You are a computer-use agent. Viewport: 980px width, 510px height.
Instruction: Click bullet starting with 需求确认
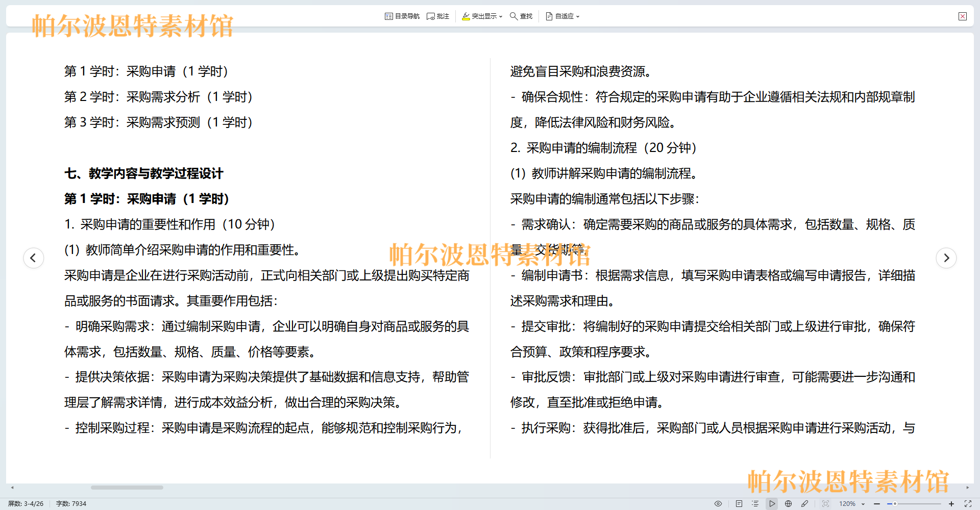(x=713, y=237)
